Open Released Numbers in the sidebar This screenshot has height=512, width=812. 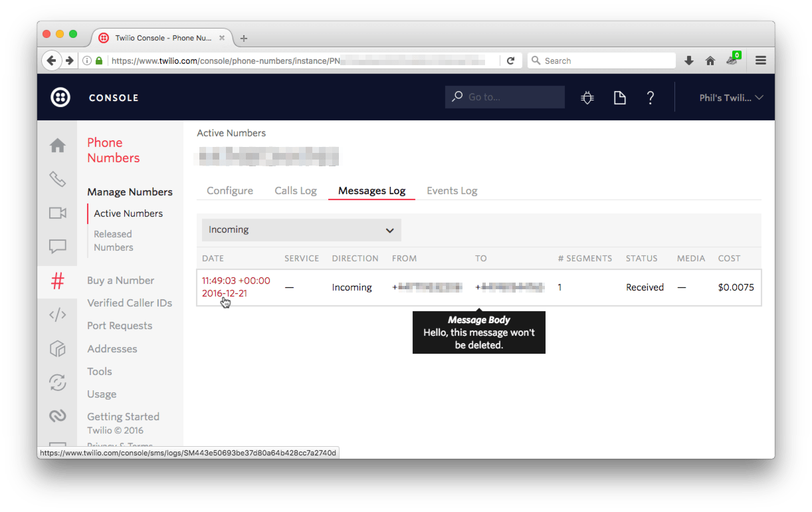pos(113,241)
